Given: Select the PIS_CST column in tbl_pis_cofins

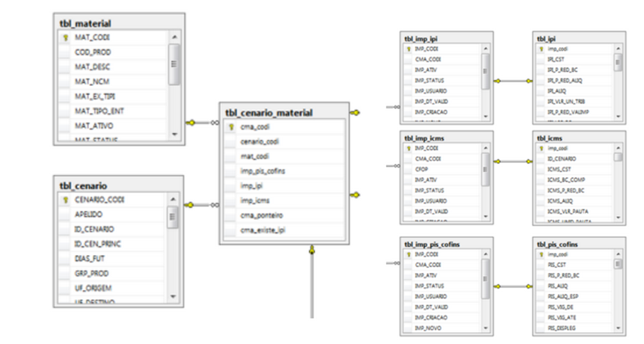Looking at the screenshot, I should (574, 265).
